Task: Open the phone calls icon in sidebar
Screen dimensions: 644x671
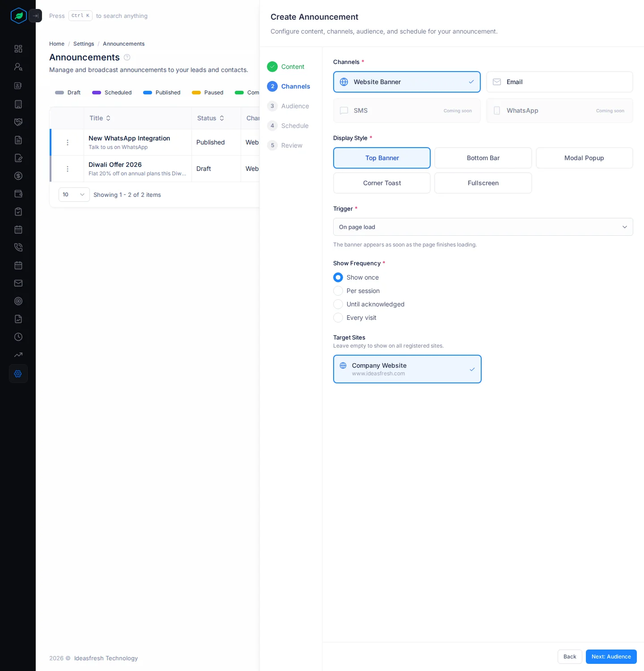Action: pos(18,247)
